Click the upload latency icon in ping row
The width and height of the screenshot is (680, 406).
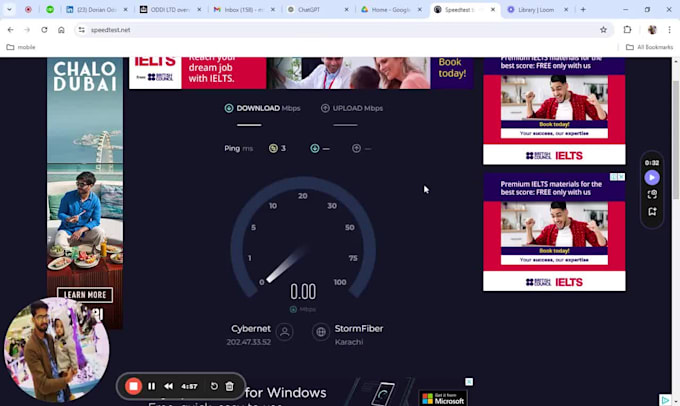[x=356, y=148]
